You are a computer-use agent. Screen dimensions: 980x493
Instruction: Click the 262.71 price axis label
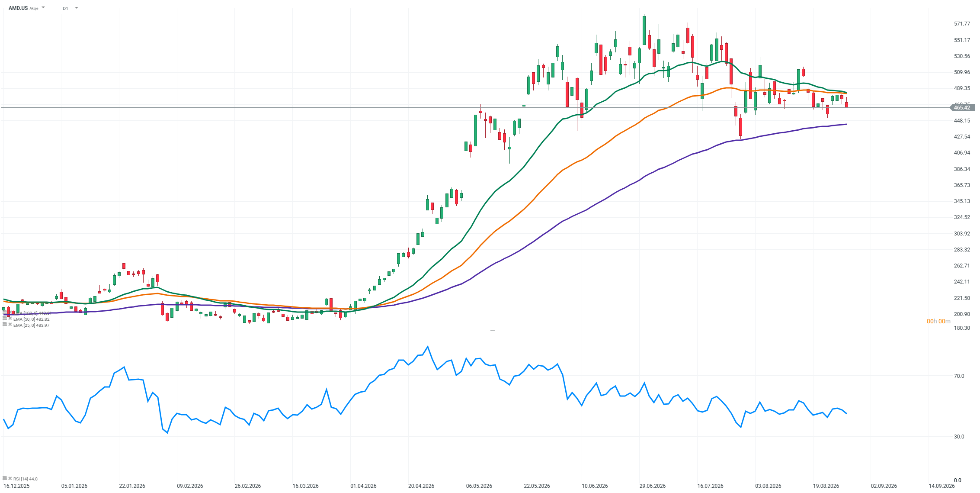962,266
